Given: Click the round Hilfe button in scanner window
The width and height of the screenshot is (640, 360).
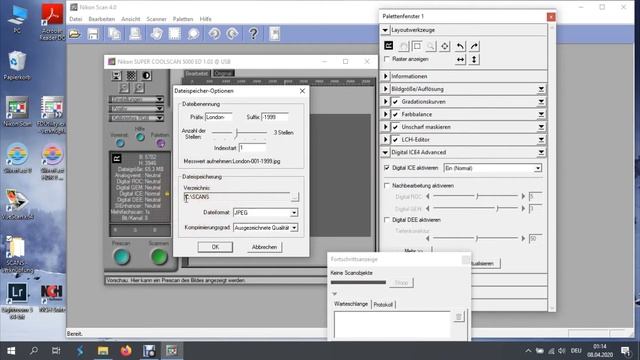Looking at the screenshot, I should [140, 137].
